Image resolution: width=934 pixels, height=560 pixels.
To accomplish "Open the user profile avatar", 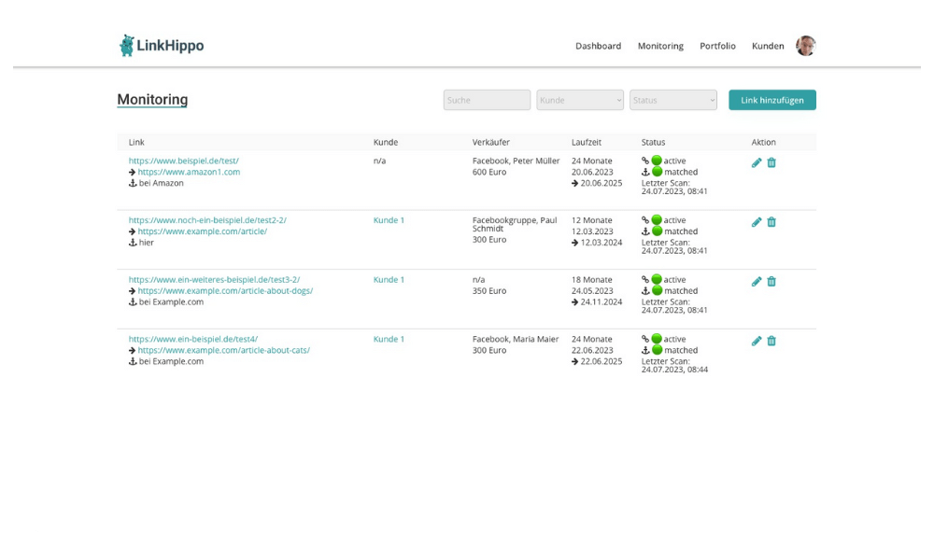I will (x=805, y=46).
